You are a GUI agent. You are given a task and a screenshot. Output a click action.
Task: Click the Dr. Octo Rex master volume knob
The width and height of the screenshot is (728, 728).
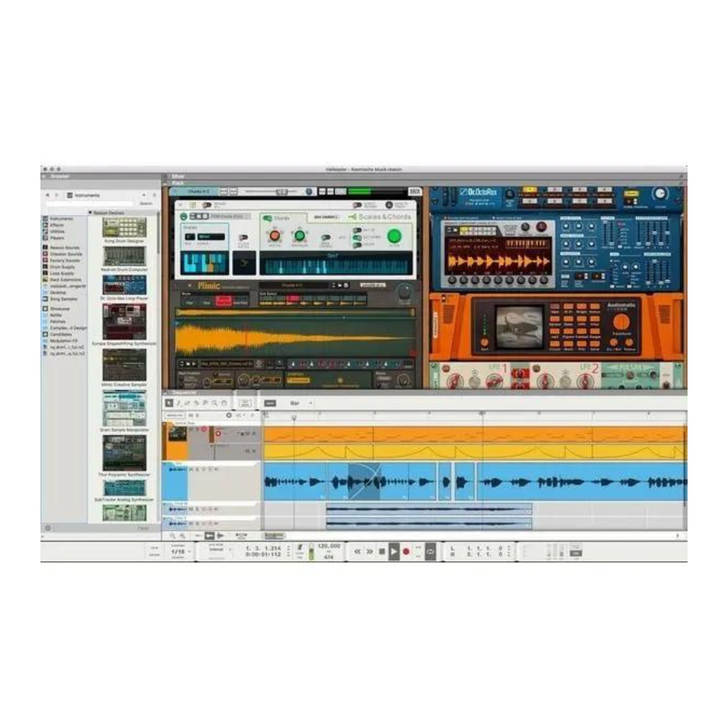point(660,193)
